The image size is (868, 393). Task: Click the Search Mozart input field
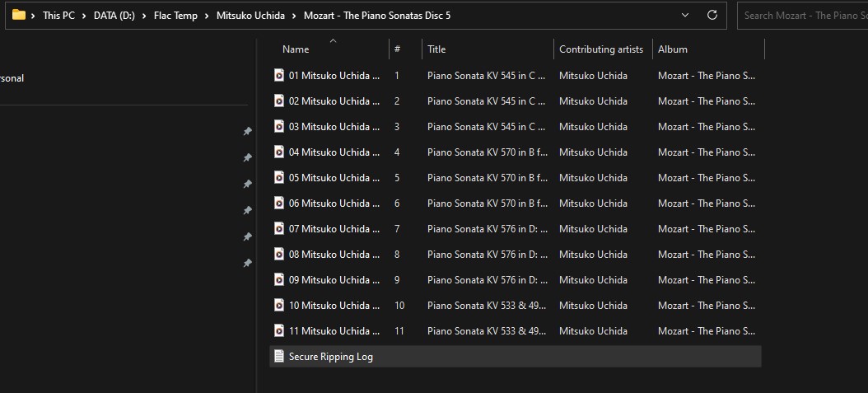click(x=803, y=16)
